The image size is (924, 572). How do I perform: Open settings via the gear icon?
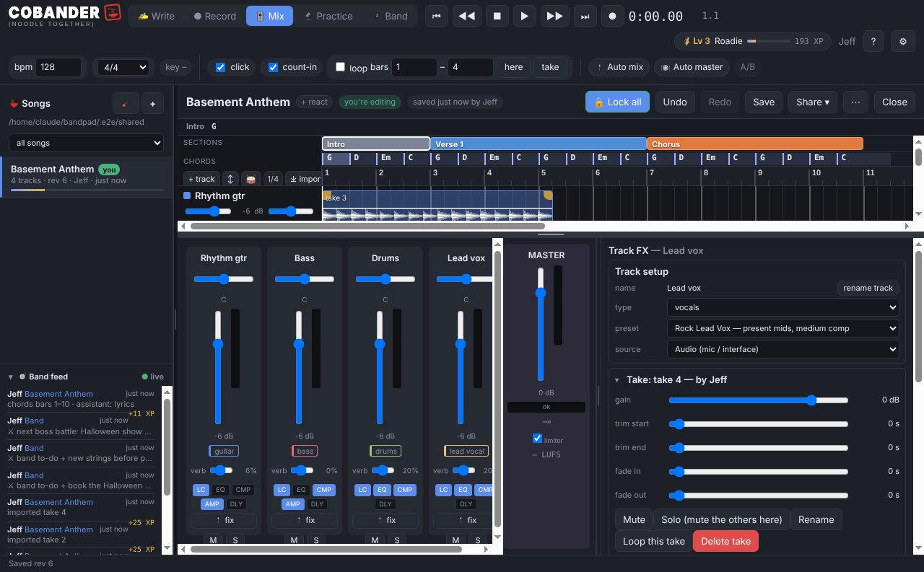902,41
